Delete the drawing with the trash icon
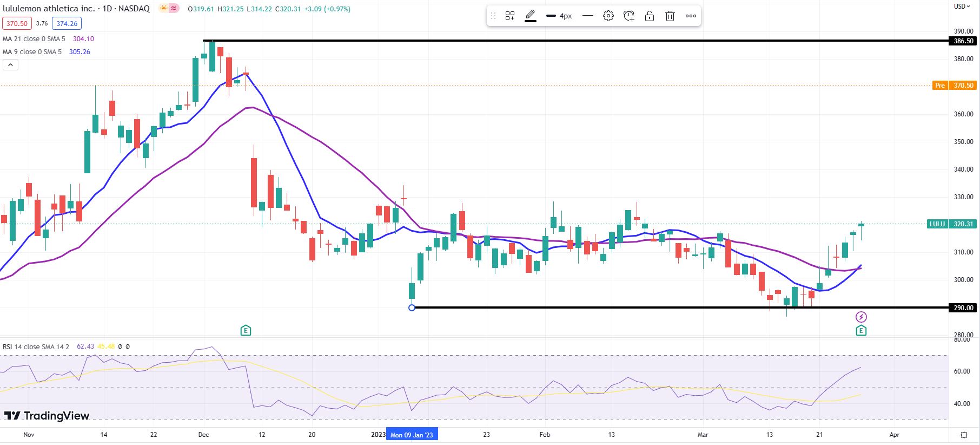Screen dimensions: 980x445 [670, 16]
